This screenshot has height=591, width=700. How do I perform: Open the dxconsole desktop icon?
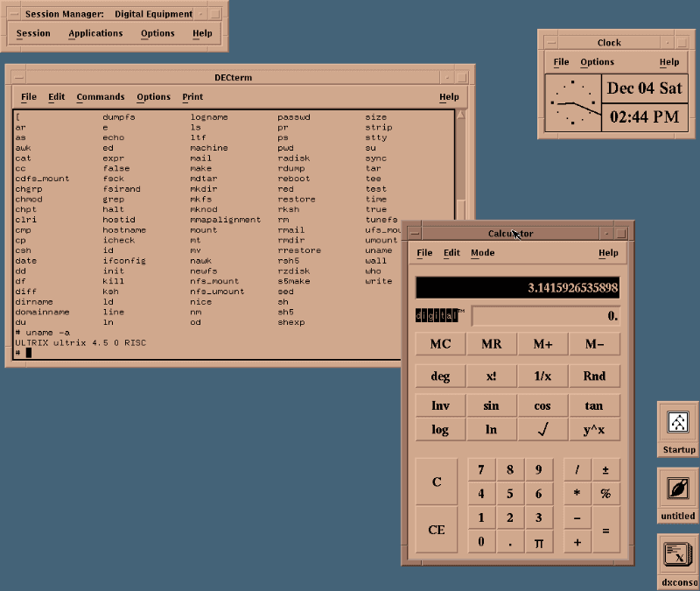coord(678,555)
